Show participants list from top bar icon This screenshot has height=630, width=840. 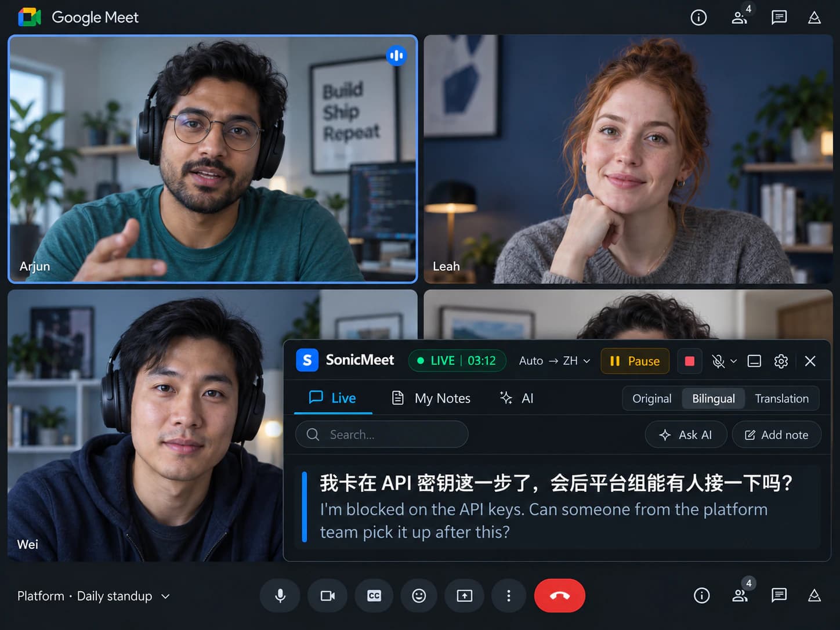point(740,17)
